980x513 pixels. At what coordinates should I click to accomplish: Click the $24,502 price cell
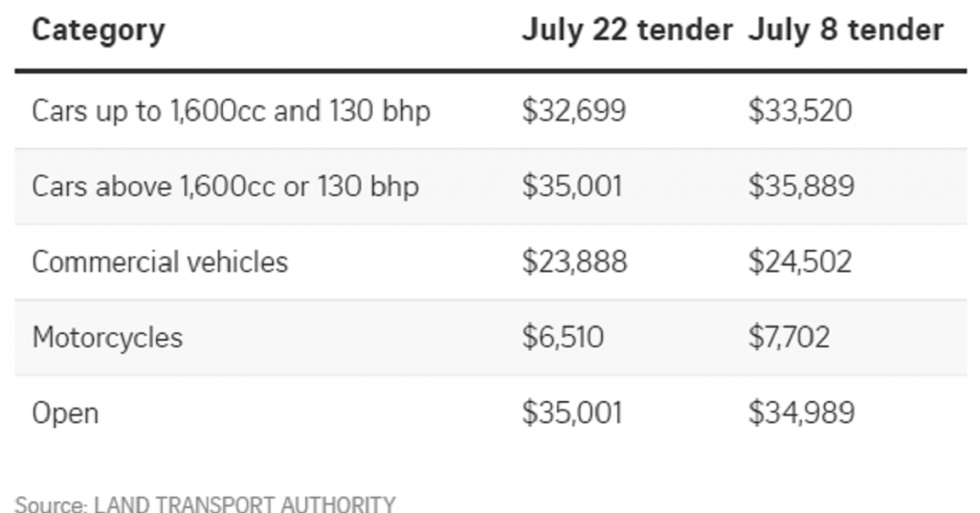tap(800, 261)
